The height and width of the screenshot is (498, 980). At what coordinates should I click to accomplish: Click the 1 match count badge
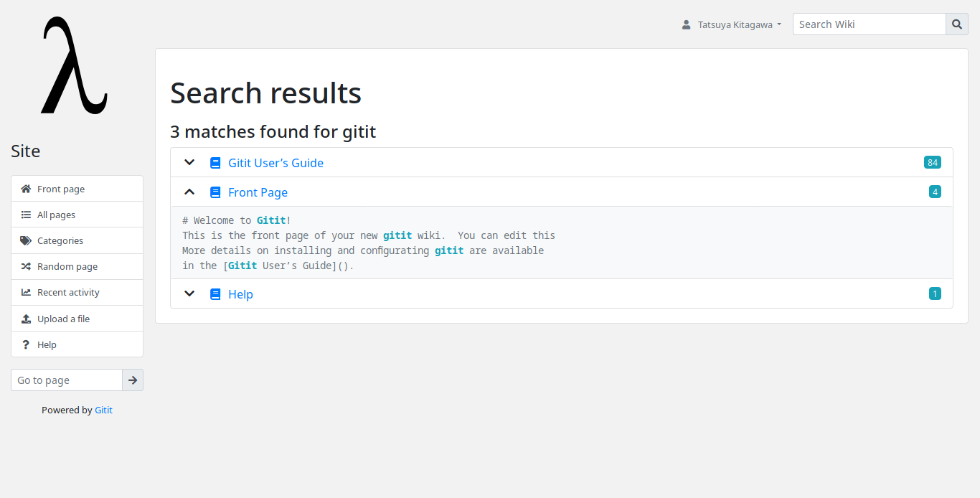[935, 293]
